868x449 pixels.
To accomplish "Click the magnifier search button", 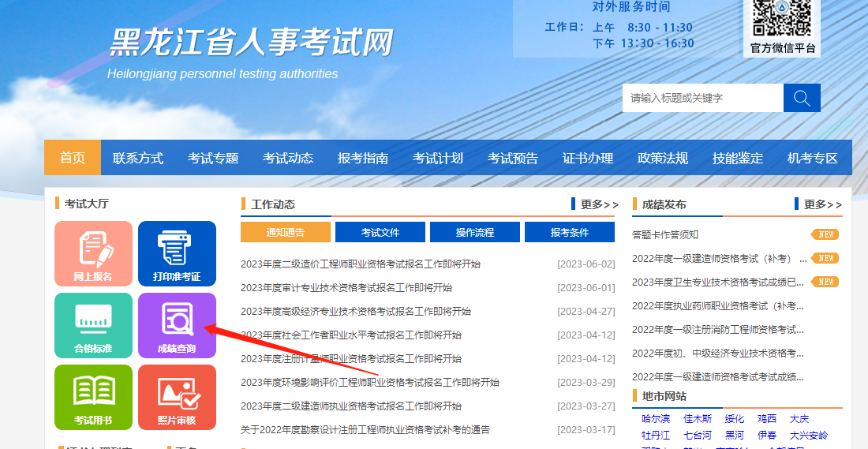I will 802,98.
